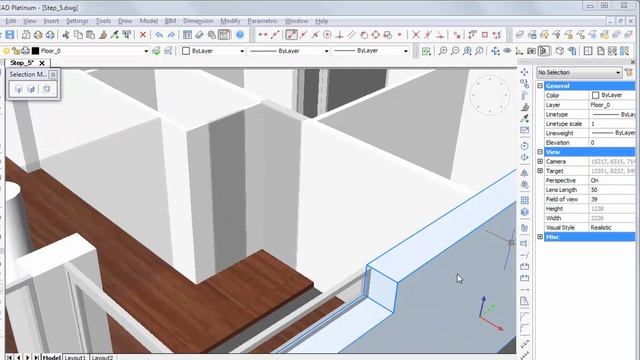Toggle the layer plot printer icon for Floor_0
640x360 pixels.
[25, 51]
